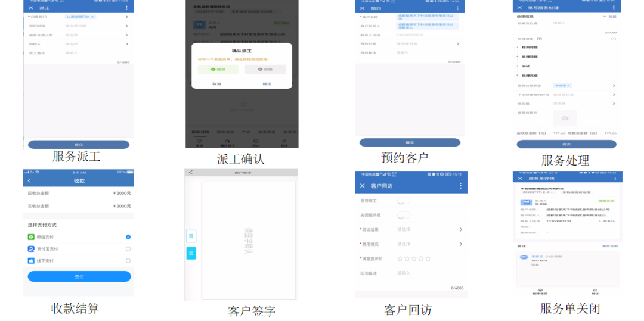Submit the 预约 appointment form

(410, 142)
